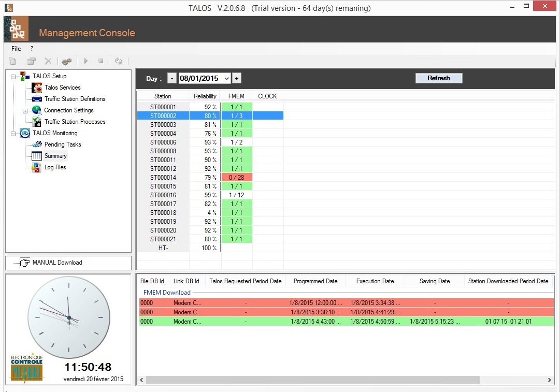560x392 pixels.
Task: Collapse the TALOS Setup tree node
Action: 13,77
